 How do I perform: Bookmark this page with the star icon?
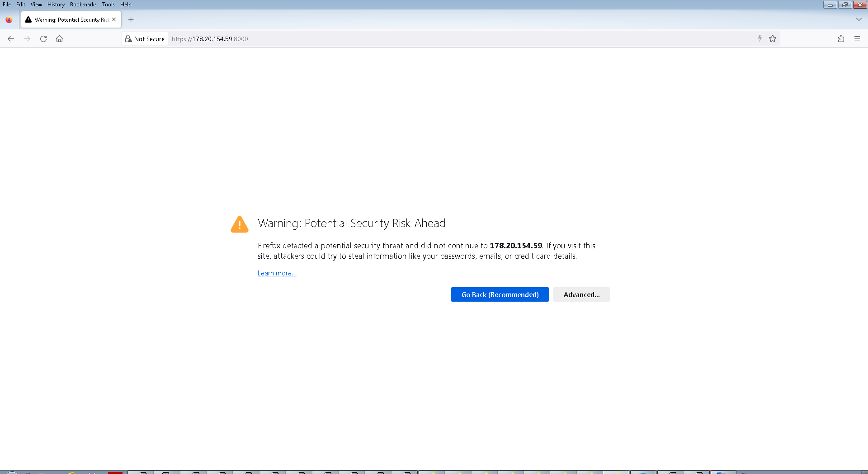(773, 38)
